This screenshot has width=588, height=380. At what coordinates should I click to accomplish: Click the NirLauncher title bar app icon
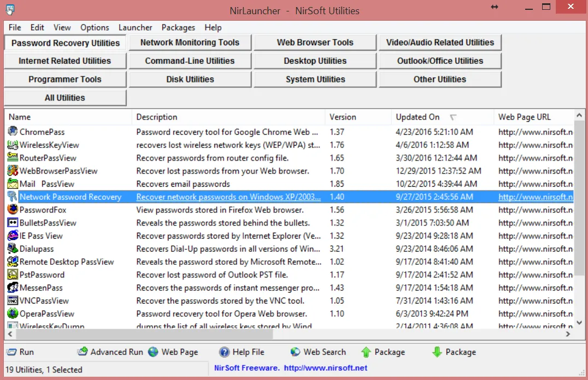coord(10,10)
